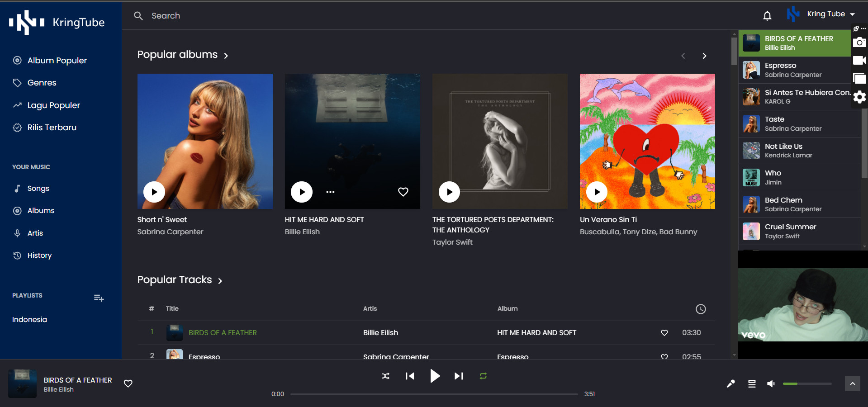868x407 pixels.
Task: Play the Un Verano Sin Ti album
Action: [x=597, y=192]
